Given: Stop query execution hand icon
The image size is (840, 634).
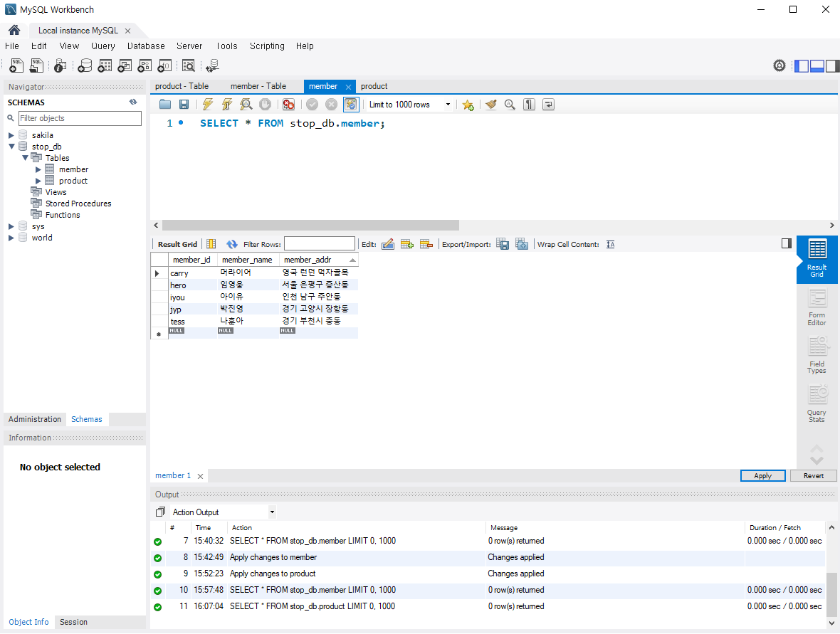Looking at the screenshot, I should [266, 105].
